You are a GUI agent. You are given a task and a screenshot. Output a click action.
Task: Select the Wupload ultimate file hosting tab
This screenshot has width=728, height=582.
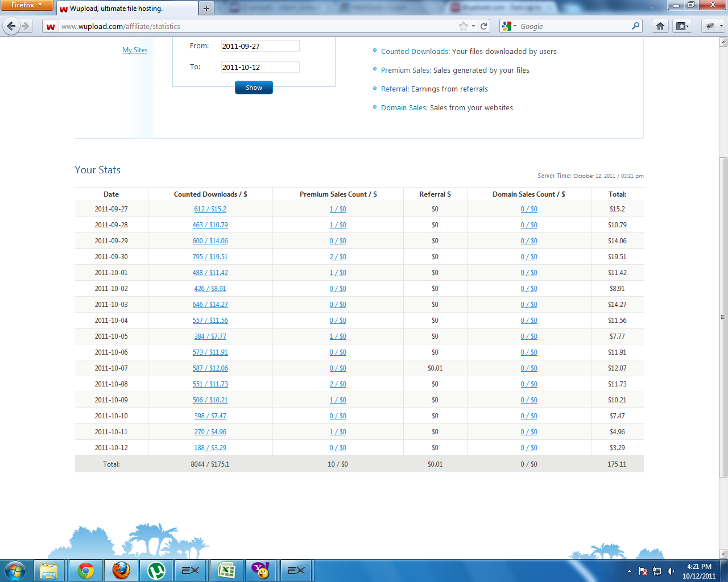coord(125,9)
